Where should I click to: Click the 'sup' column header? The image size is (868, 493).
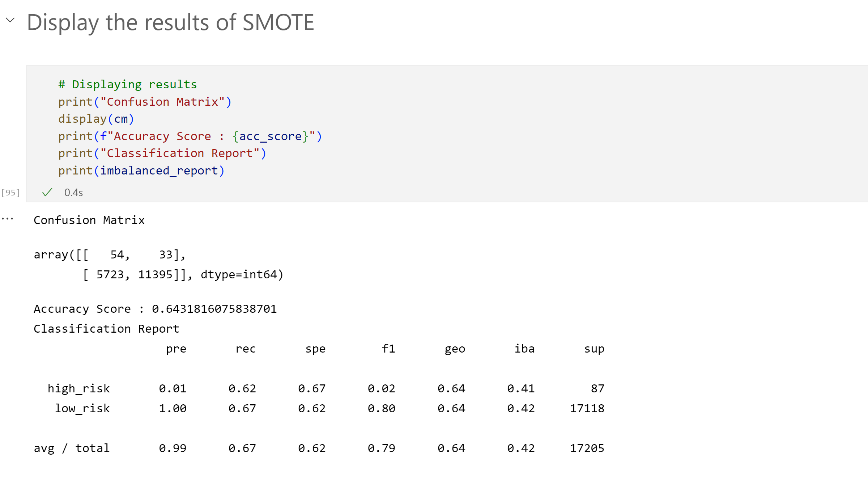(594, 349)
